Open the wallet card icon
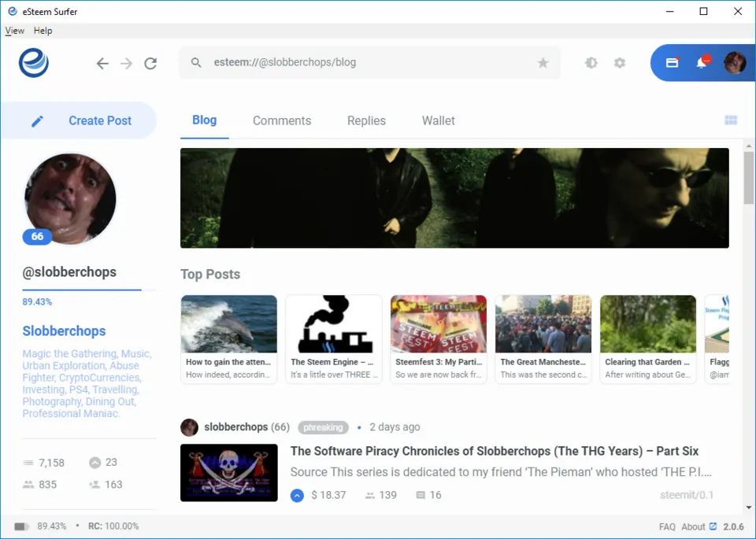 [x=672, y=63]
